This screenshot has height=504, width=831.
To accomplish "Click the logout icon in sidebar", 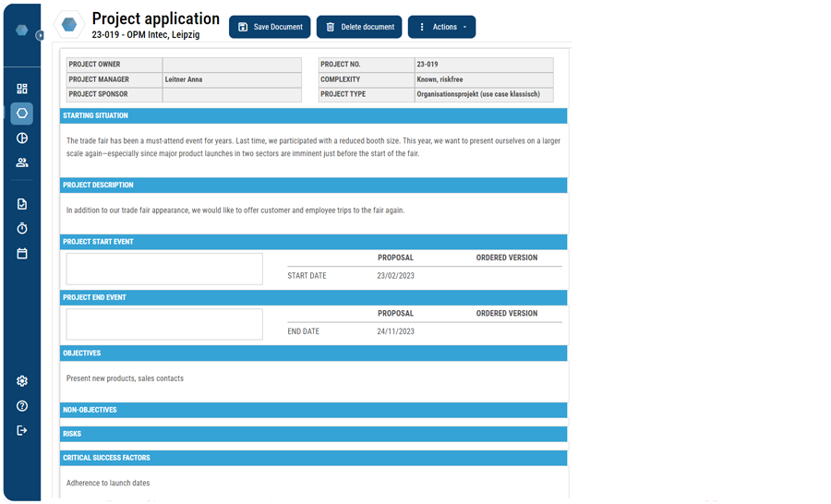I will 22,430.
